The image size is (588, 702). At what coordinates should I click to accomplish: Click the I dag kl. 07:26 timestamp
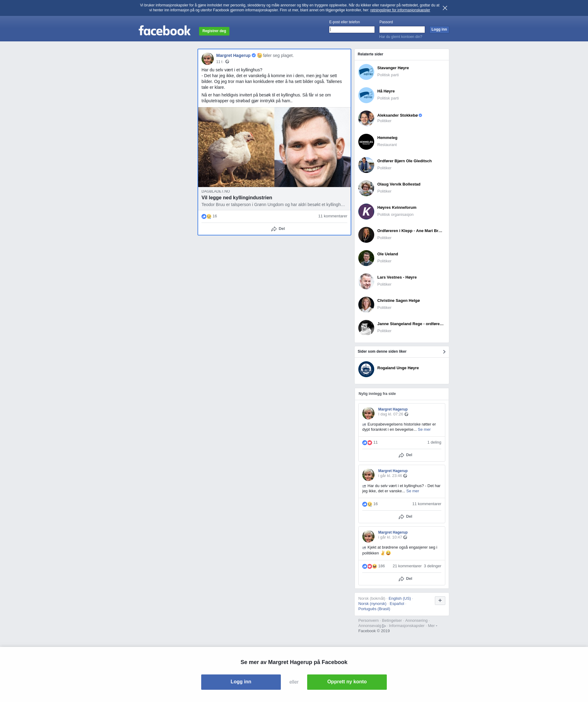tap(391, 415)
